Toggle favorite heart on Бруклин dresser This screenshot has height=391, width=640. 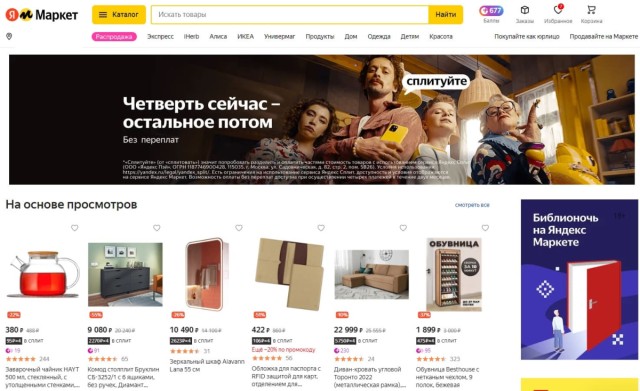pos(156,228)
